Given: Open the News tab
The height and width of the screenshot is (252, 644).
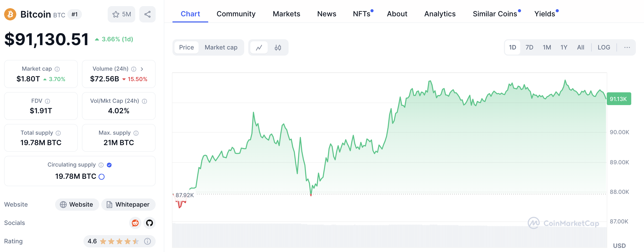Looking at the screenshot, I should (x=327, y=14).
